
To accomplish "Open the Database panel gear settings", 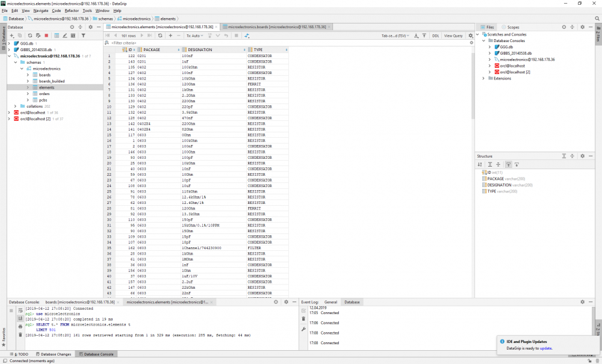I will (x=90, y=27).
